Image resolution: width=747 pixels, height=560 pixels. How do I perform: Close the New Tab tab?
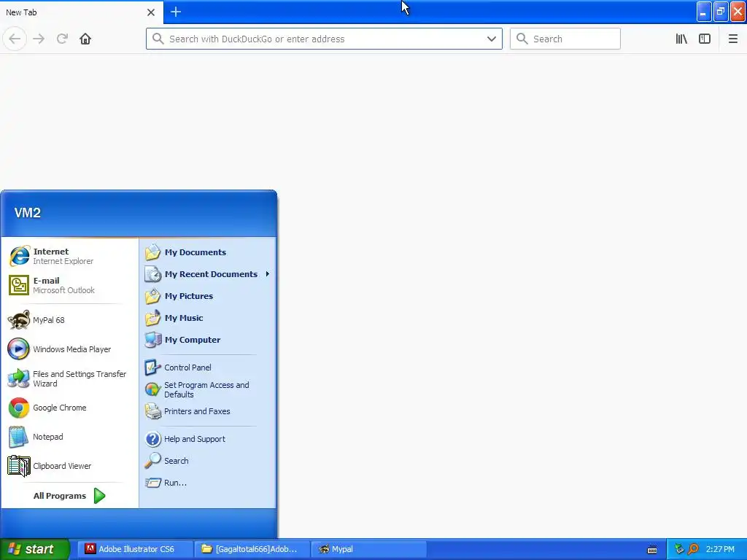pos(150,12)
